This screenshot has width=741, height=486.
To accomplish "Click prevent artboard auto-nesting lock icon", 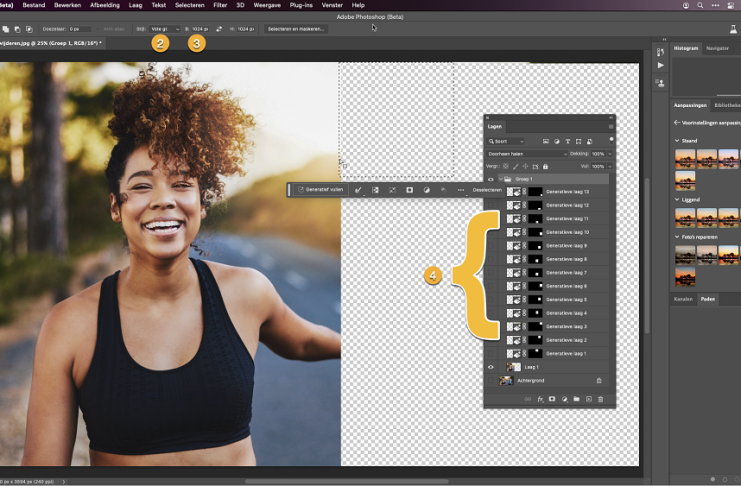I will coord(535,166).
